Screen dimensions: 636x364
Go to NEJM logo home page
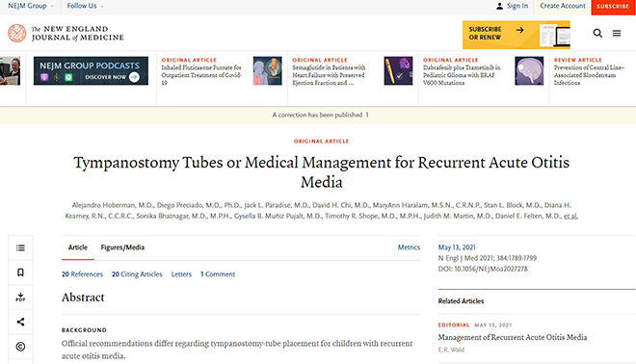pyautogui.click(x=66, y=34)
